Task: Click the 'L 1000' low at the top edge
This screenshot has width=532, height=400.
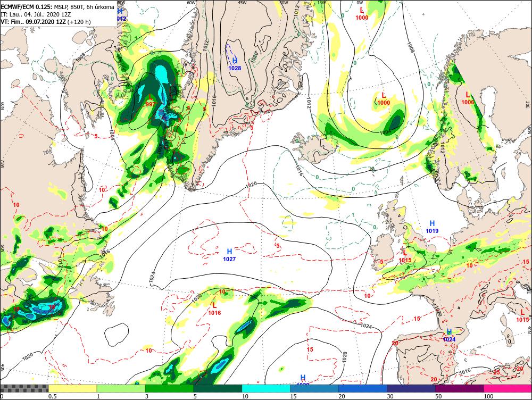Action: point(362,14)
